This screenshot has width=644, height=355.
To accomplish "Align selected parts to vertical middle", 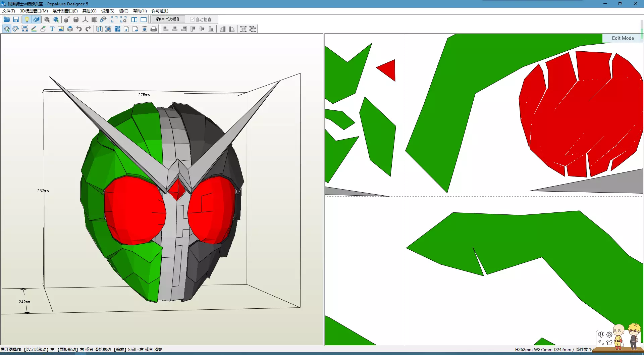I will (202, 29).
